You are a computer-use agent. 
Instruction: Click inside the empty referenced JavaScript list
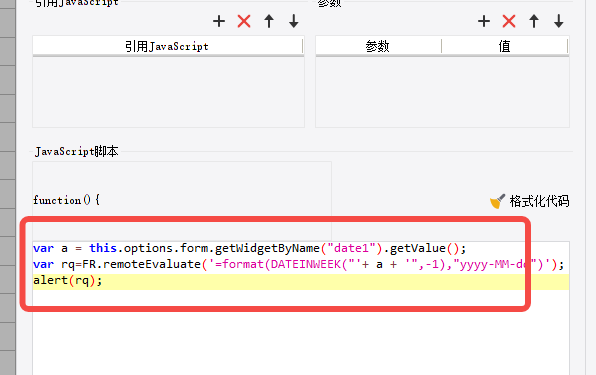coord(168,92)
